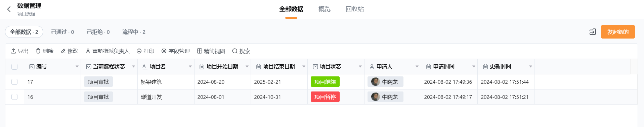This screenshot has width=644, height=127.
Task: Open the 项目结束日期 column dropdown arrow
Action: pyautogui.click(x=304, y=67)
